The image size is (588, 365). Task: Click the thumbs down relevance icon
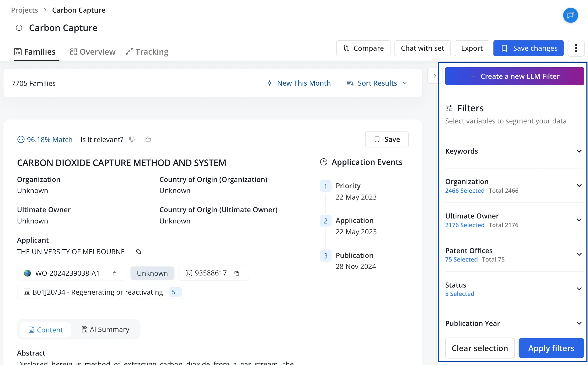132,139
